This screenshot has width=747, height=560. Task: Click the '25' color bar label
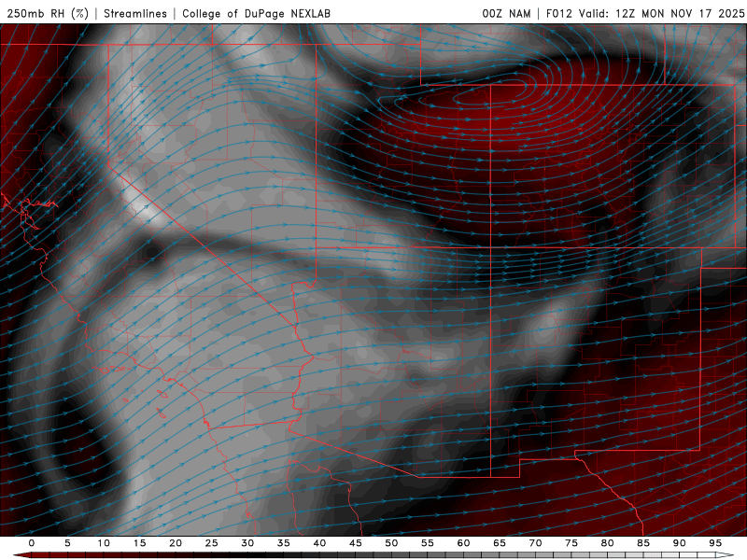(212, 543)
